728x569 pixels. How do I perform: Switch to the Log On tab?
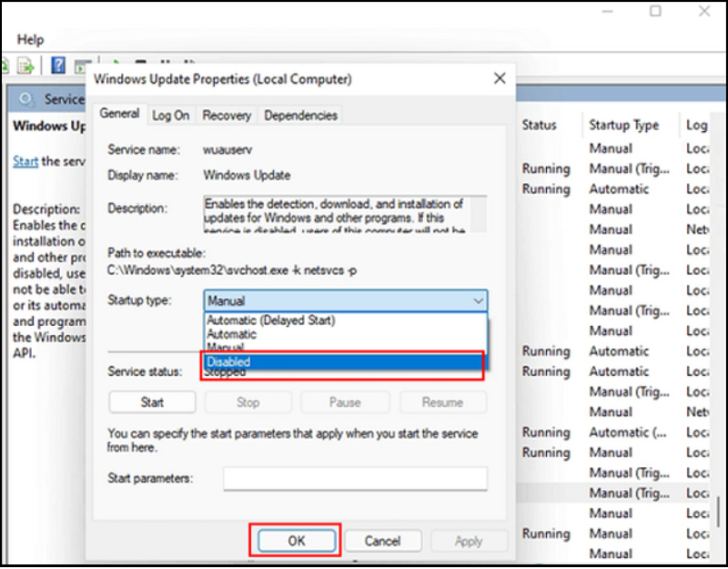tap(171, 116)
